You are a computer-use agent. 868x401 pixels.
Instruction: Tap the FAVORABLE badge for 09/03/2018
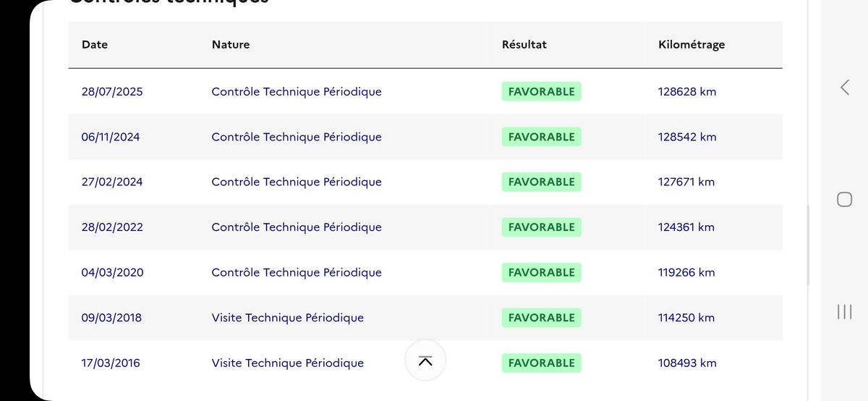541,318
